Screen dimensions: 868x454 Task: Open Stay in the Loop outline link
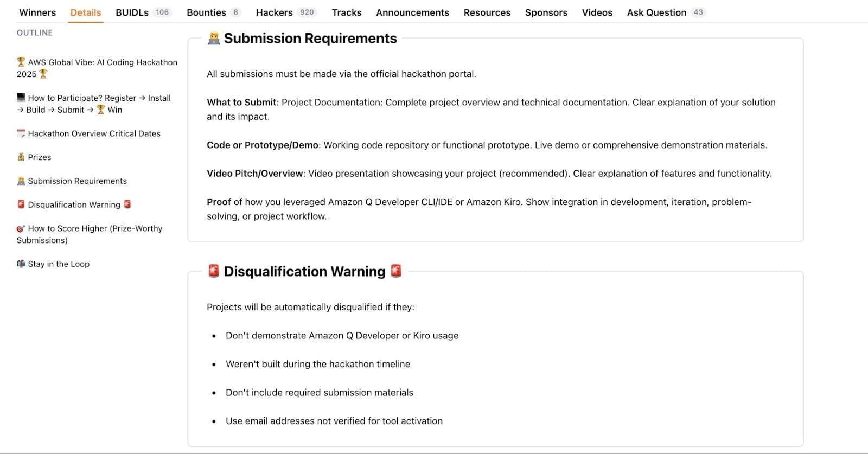point(53,264)
